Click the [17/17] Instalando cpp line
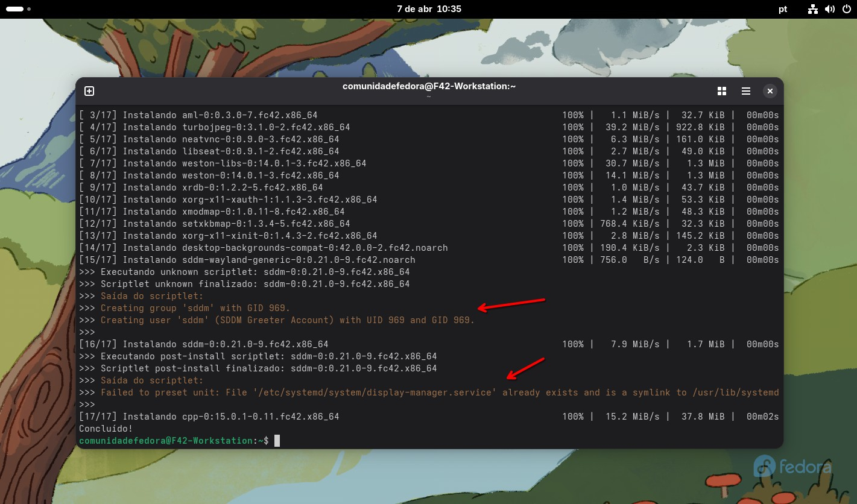This screenshot has width=857, height=504. (209, 417)
